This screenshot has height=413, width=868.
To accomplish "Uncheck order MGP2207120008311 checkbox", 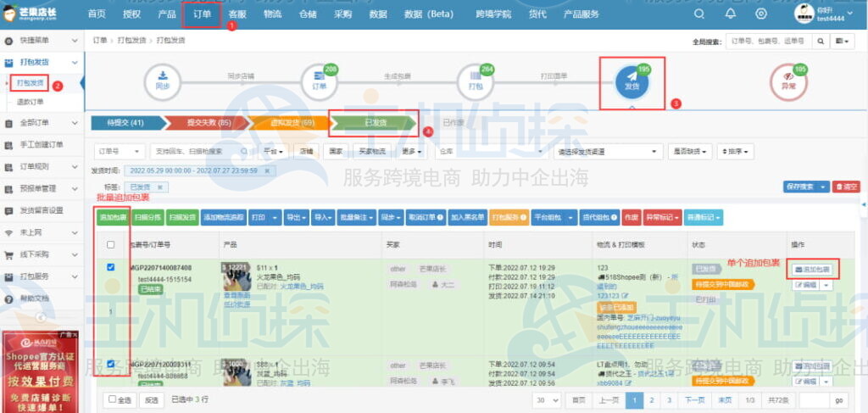I will (x=111, y=364).
